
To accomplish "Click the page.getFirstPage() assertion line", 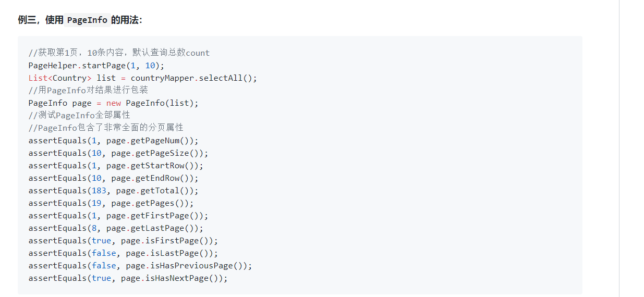I will pos(118,216).
